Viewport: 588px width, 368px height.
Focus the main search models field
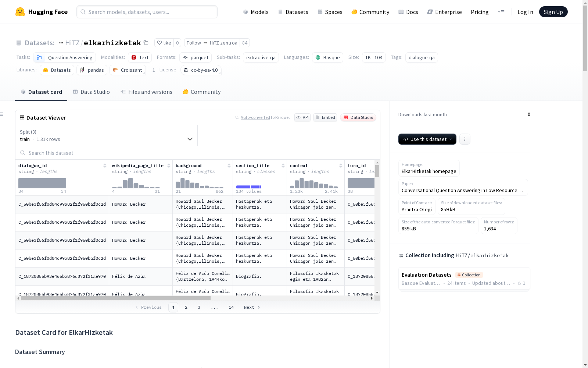click(147, 12)
